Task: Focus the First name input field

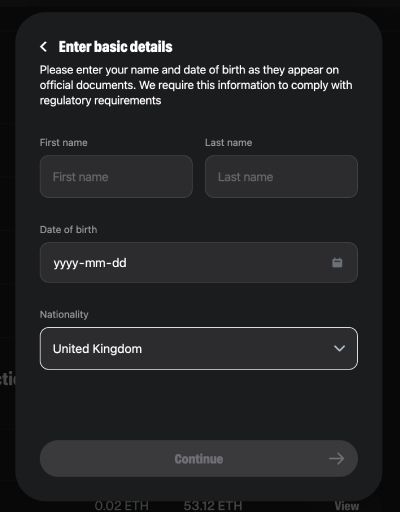Action: pos(116,177)
